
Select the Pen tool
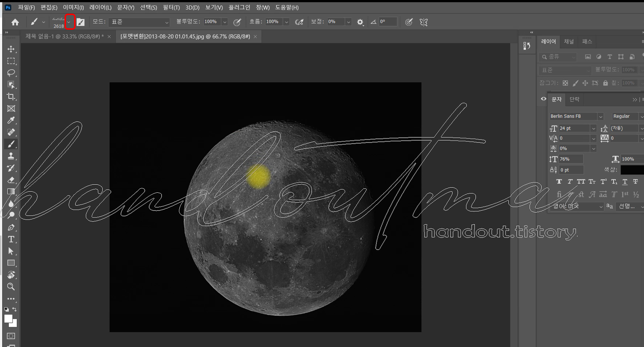(11, 227)
